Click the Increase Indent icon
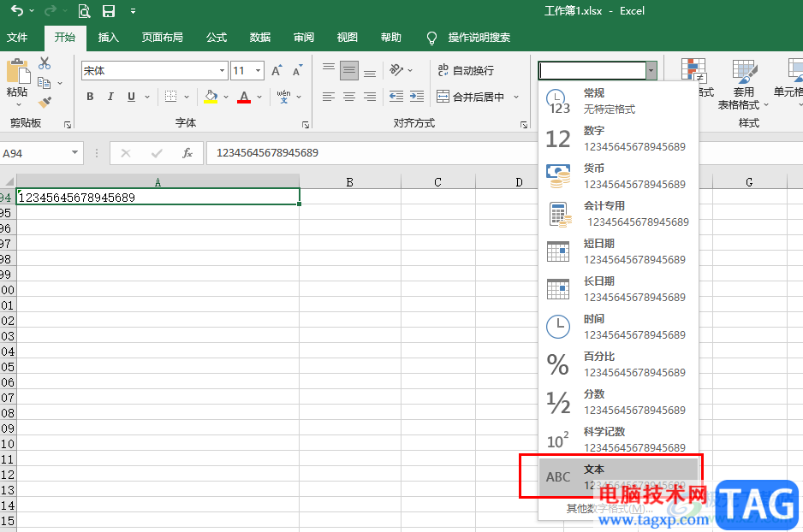This screenshot has width=803, height=532. point(417,96)
